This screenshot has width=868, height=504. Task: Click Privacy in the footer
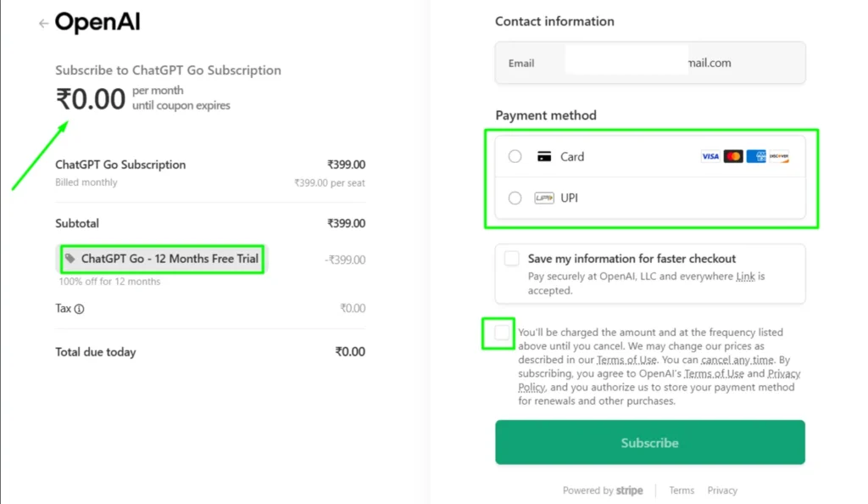pyautogui.click(x=722, y=490)
